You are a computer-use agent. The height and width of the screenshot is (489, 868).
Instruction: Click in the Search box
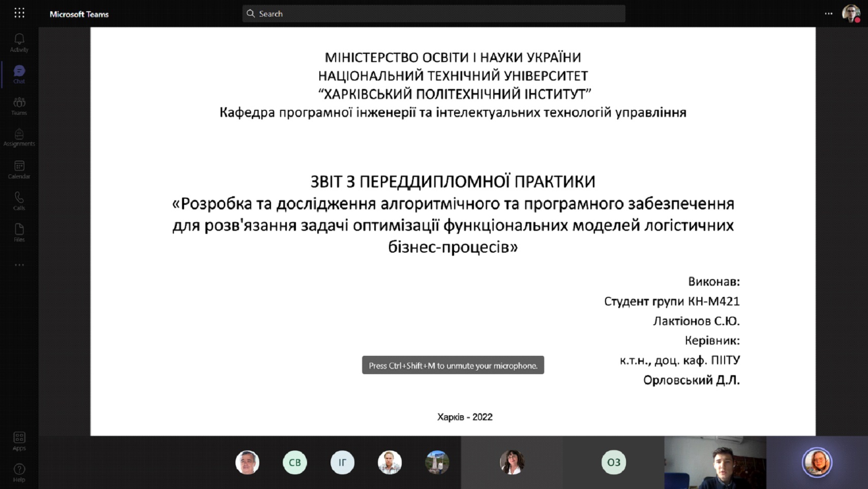[x=434, y=14]
